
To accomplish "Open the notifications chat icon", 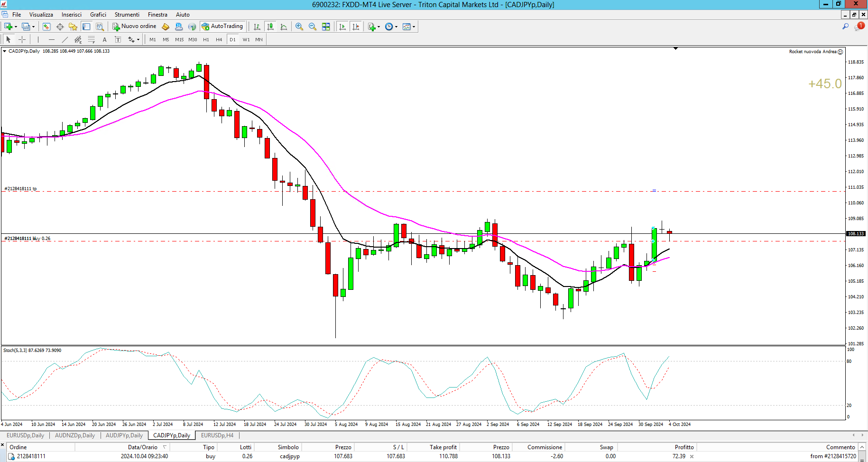I will tap(859, 27).
